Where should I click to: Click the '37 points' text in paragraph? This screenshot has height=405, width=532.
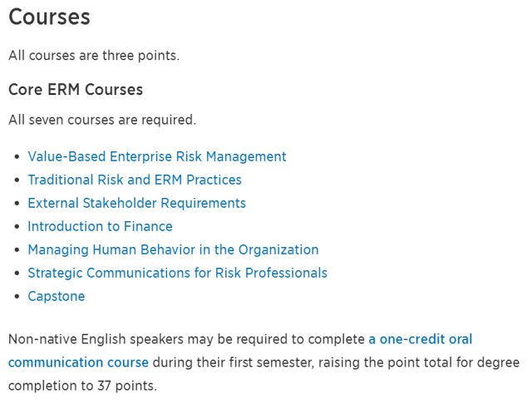(127, 386)
